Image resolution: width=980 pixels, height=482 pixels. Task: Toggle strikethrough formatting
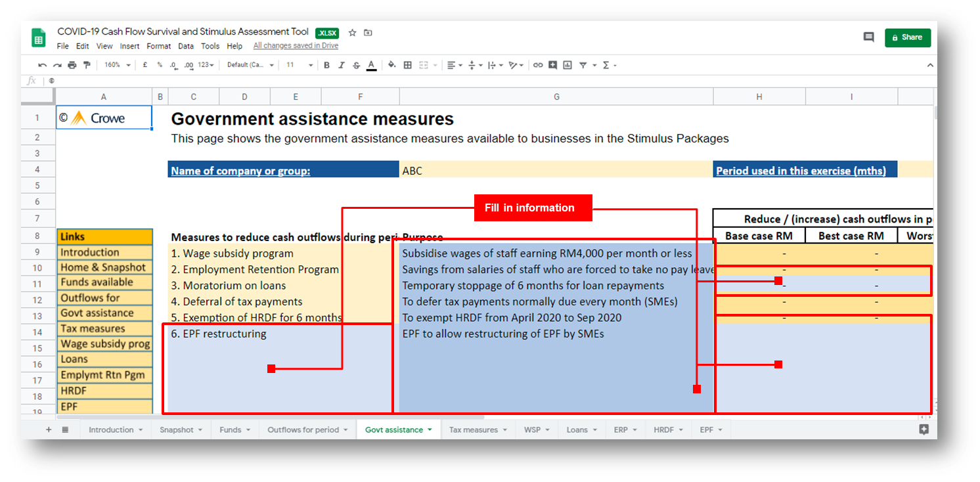356,65
